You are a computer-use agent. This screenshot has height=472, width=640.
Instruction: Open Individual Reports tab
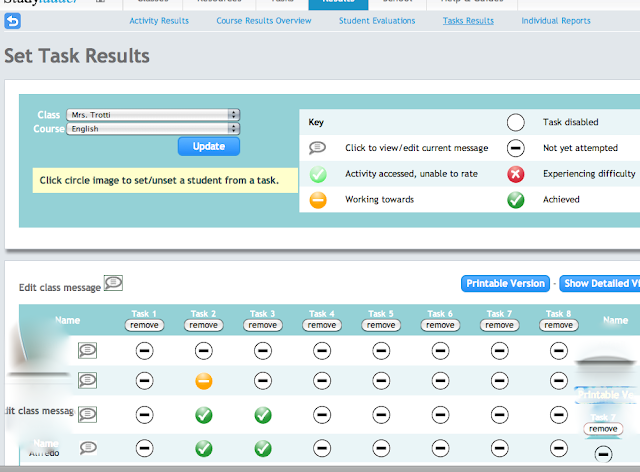[x=556, y=21]
